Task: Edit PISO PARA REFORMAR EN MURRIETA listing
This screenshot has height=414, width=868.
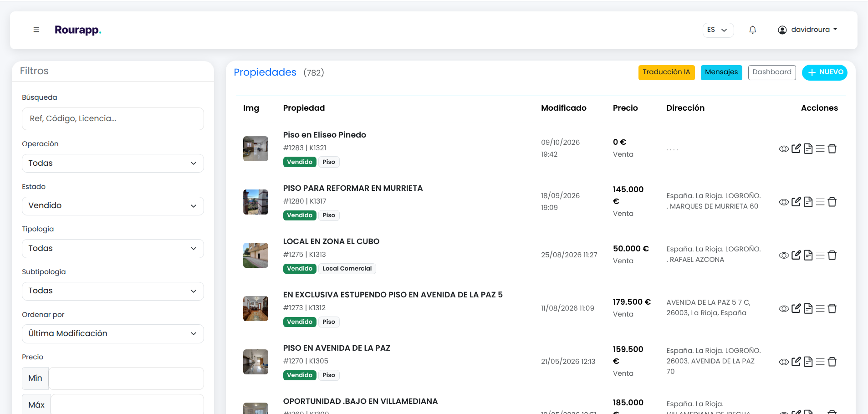Action: tap(796, 202)
